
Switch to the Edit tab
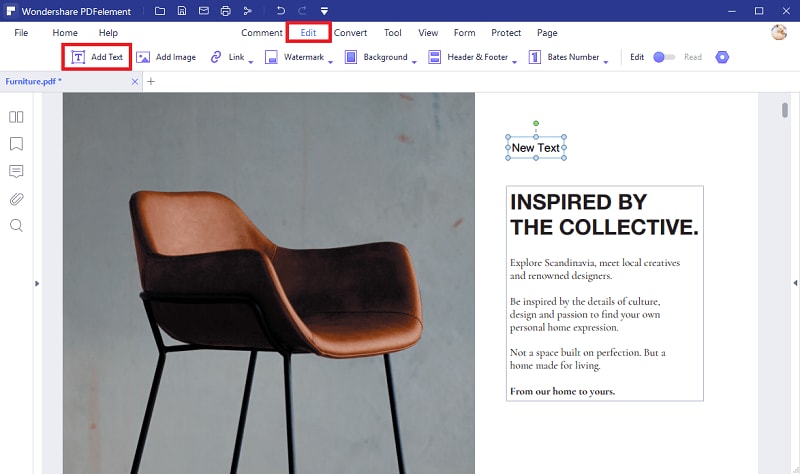click(x=308, y=33)
